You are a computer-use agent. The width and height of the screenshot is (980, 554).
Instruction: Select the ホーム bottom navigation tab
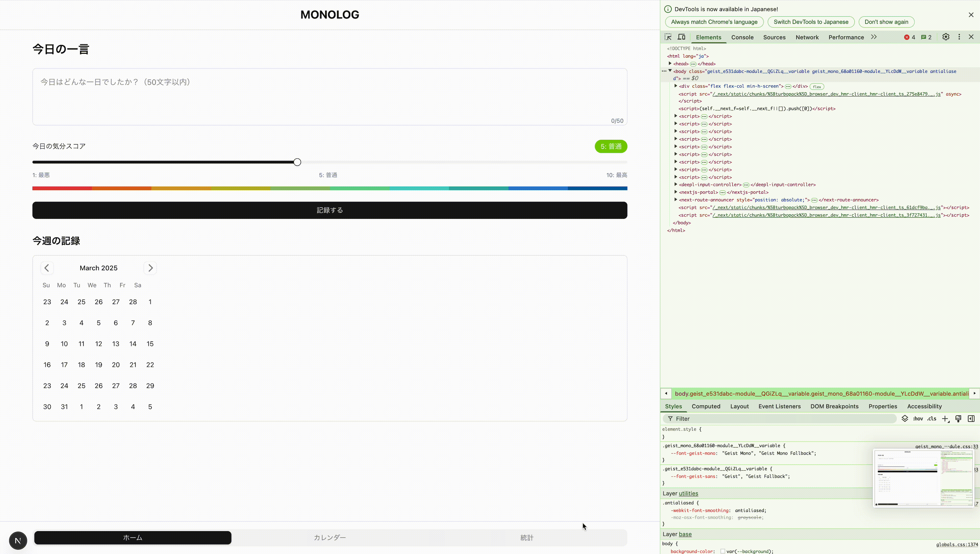click(133, 538)
